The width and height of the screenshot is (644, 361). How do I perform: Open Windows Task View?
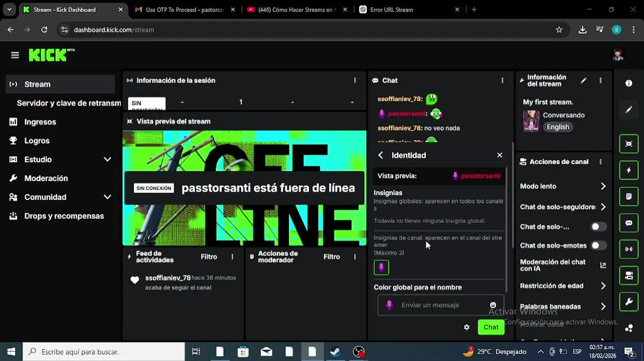[196, 351]
